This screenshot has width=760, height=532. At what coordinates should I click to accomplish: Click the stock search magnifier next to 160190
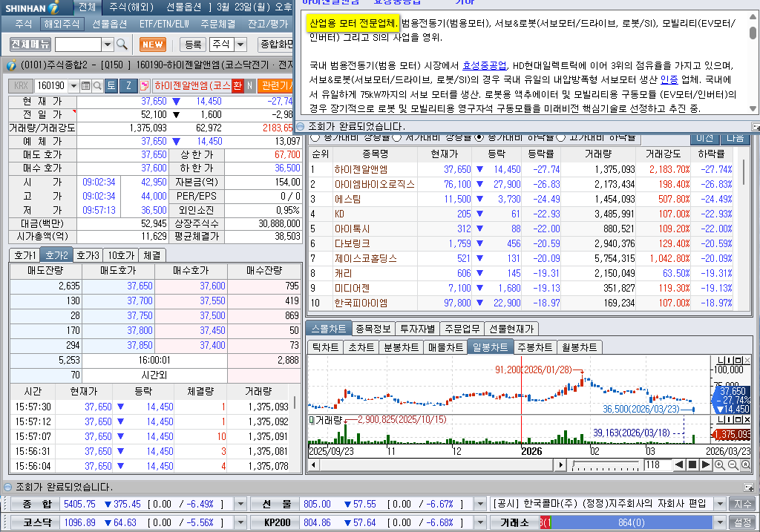[x=97, y=86]
